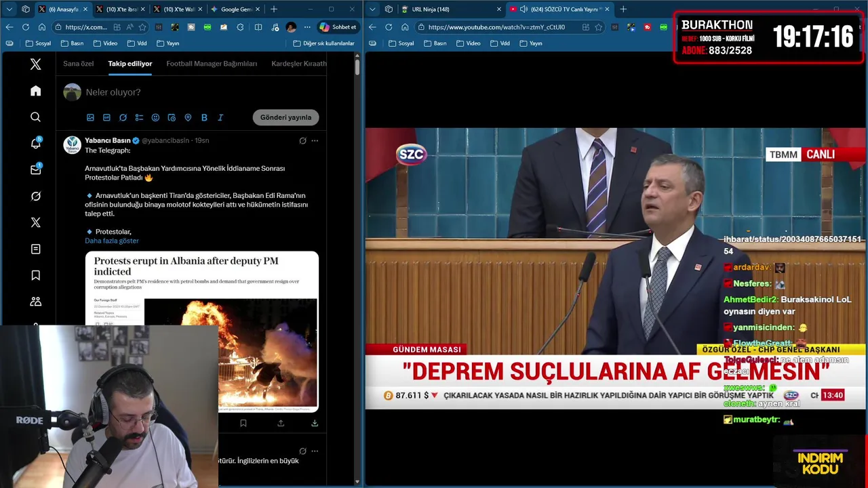
Task: Open Yayın bookmarks folder in right browser
Action: point(531,43)
